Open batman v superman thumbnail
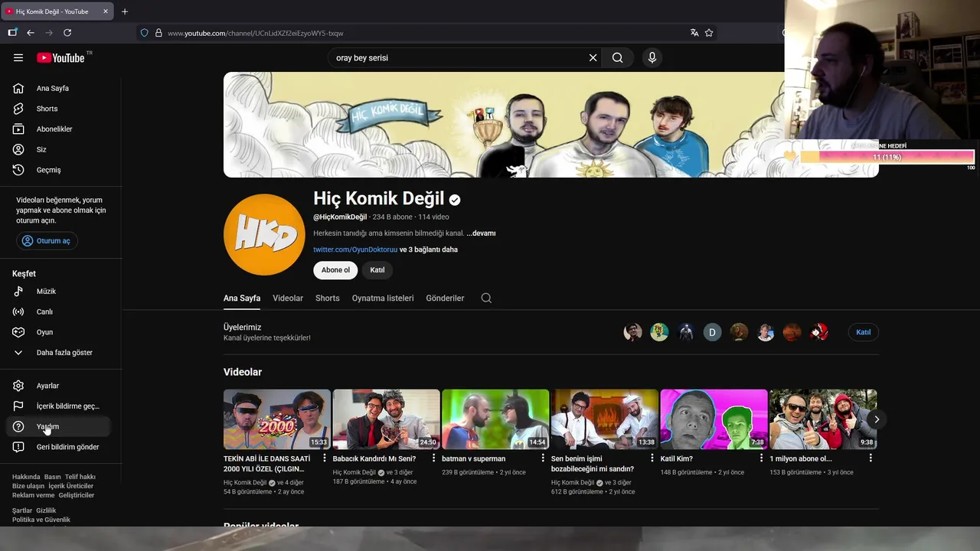The width and height of the screenshot is (980, 551). pyautogui.click(x=495, y=419)
